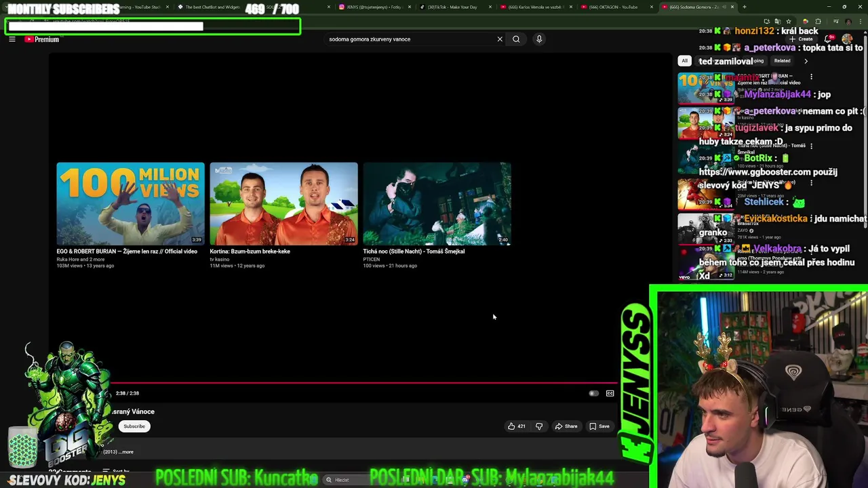Subscribe to the channel
The height and width of the screenshot is (488, 868).
(134, 426)
